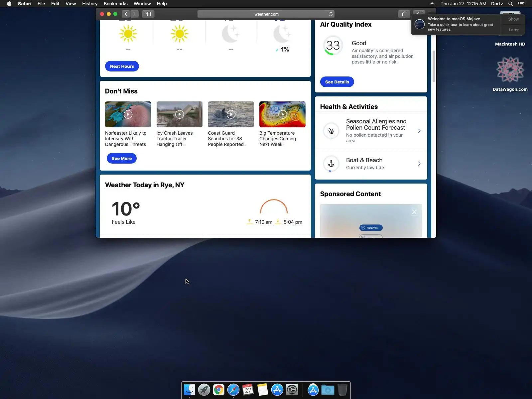
Task: Open the Safari menu
Action: pos(25,4)
